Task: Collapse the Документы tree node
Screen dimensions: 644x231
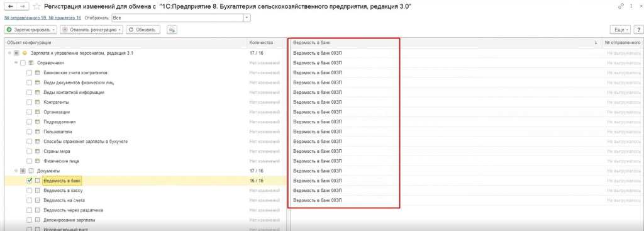Action: coord(16,171)
